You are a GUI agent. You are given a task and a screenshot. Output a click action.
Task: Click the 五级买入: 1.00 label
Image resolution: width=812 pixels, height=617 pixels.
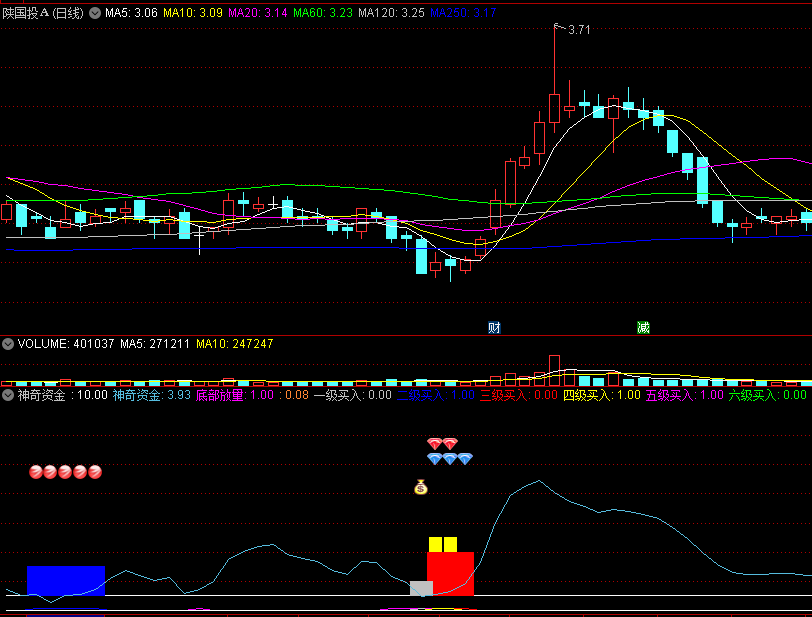pyautogui.click(x=685, y=395)
